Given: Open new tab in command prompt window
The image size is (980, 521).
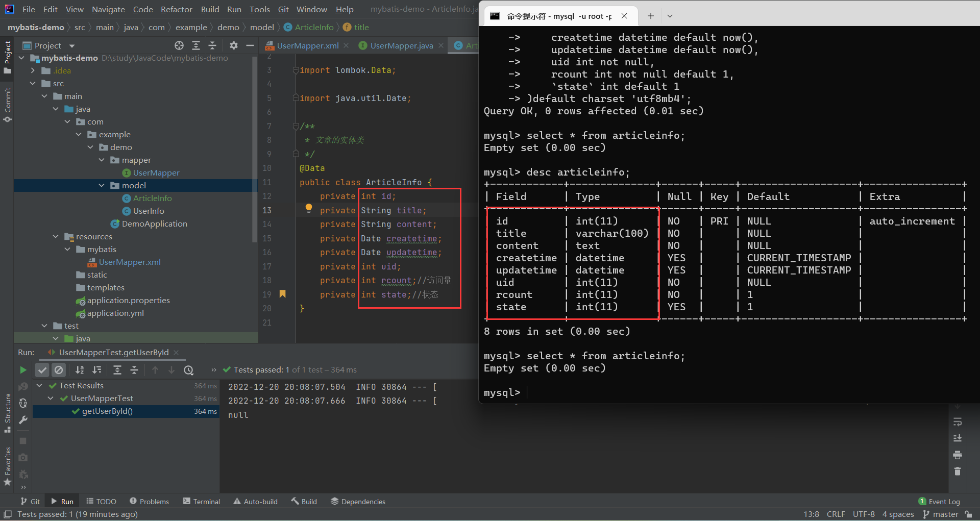Looking at the screenshot, I should pos(650,16).
